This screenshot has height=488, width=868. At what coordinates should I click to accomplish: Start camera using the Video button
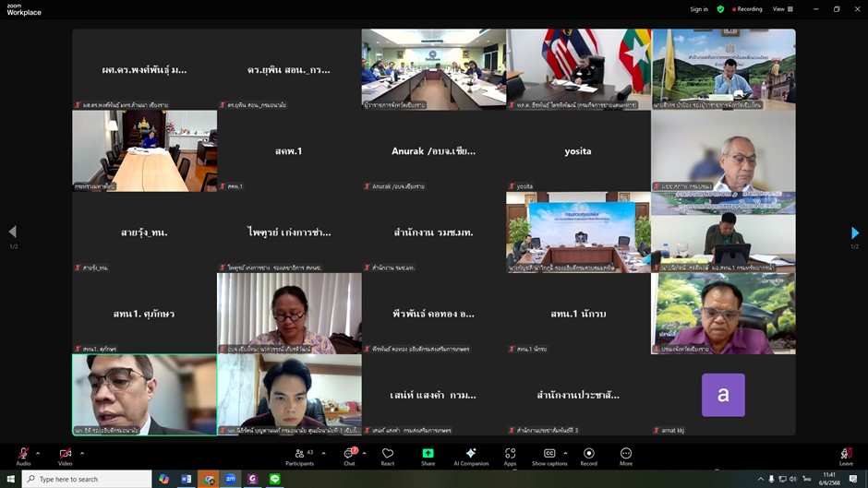tap(66, 457)
